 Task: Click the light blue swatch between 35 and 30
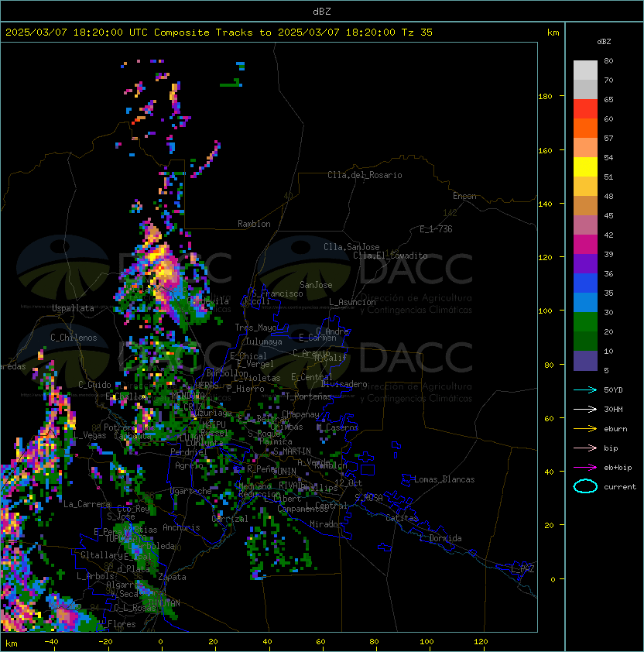click(x=585, y=303)
